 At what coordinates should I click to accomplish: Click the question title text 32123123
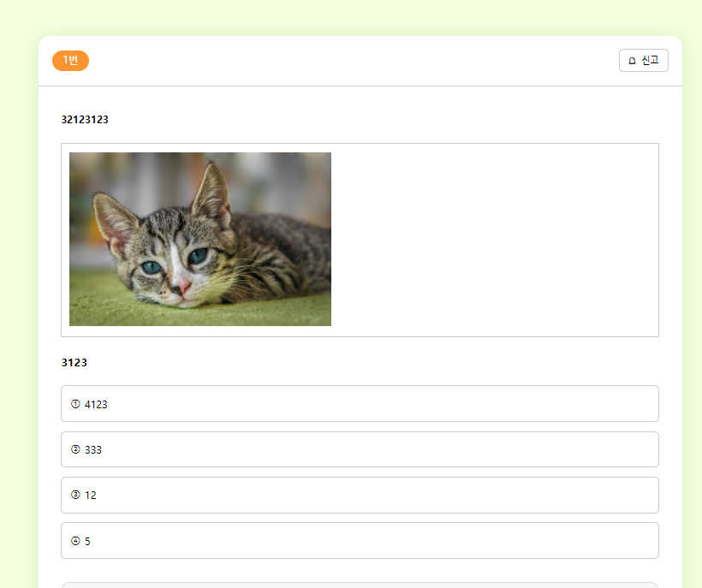[x=85, y=120]
